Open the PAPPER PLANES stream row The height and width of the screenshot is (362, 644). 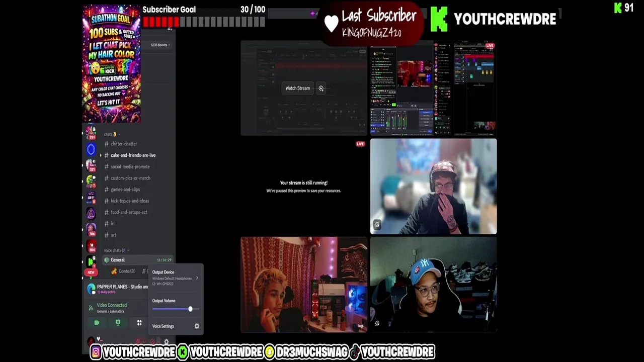(119, 289)
